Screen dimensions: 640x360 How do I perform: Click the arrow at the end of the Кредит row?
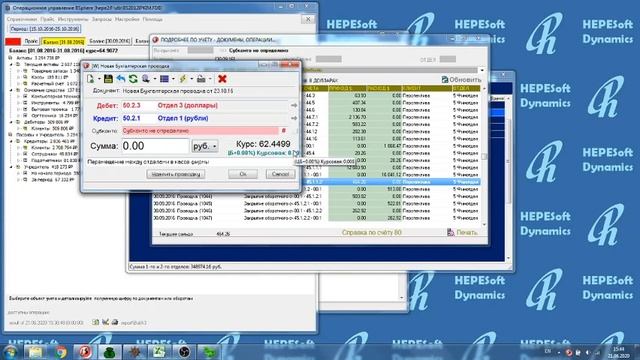pos(294,118)
